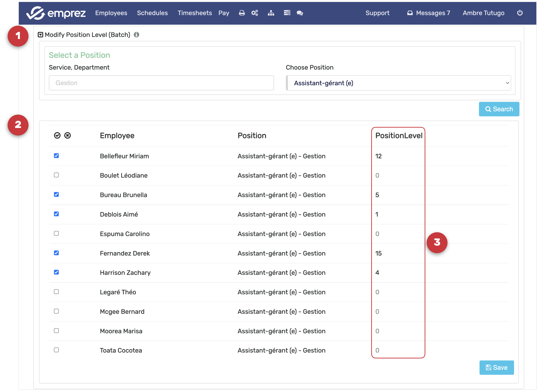The width and height of the screenshot is (539, 392).
Task: Open the Employees menu
Action: coord(111,13)
